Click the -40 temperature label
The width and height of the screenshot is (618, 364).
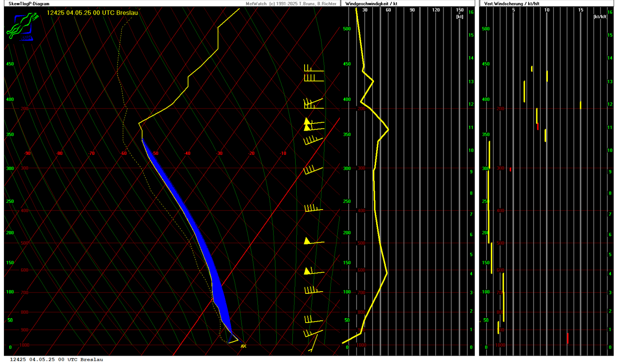187,154
